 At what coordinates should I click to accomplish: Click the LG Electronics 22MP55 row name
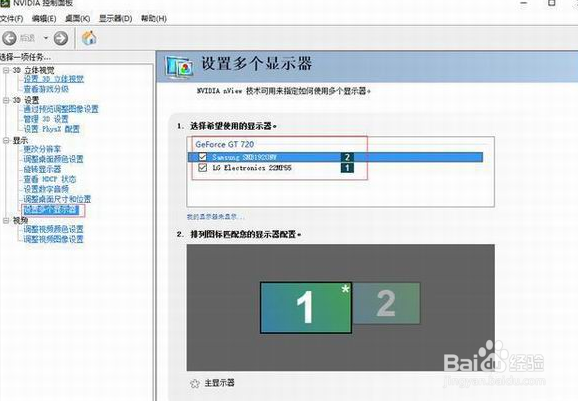pos(252,168)
